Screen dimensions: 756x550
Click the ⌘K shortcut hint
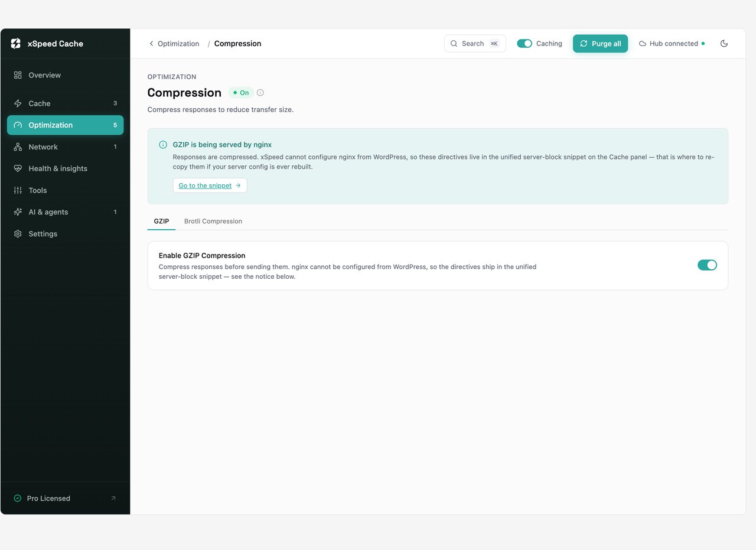[x=494, y=44]
